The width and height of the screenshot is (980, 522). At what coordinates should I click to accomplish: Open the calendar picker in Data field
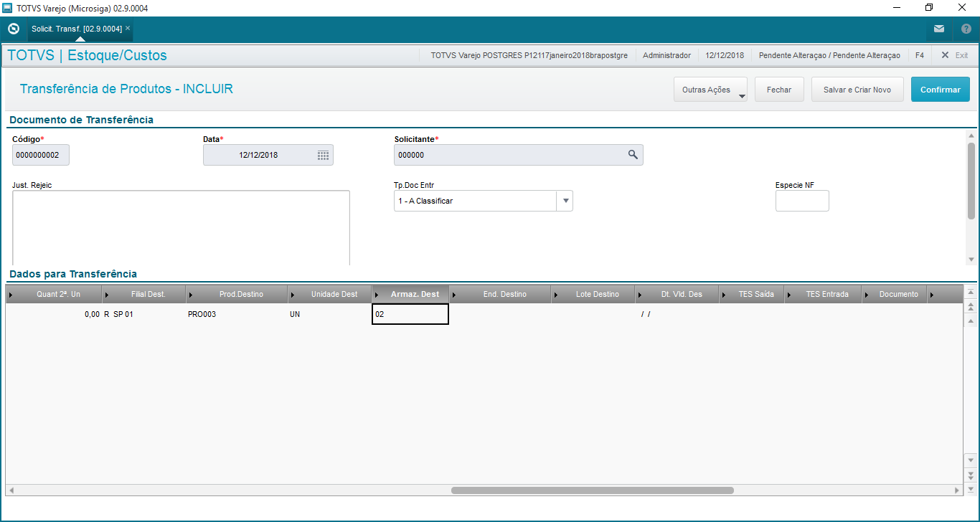tap(323, 155)
